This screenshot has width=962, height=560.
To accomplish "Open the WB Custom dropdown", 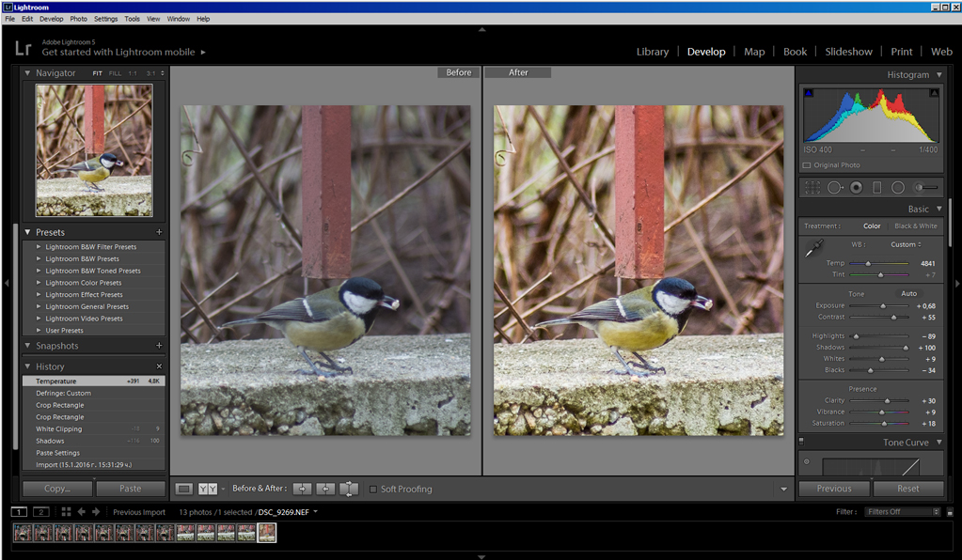I will [906, 244].
